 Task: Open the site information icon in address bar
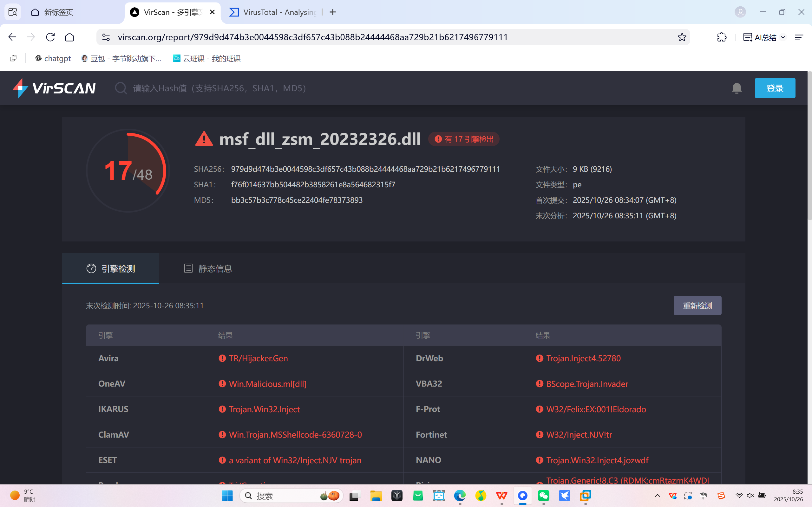tap(106, 37)
